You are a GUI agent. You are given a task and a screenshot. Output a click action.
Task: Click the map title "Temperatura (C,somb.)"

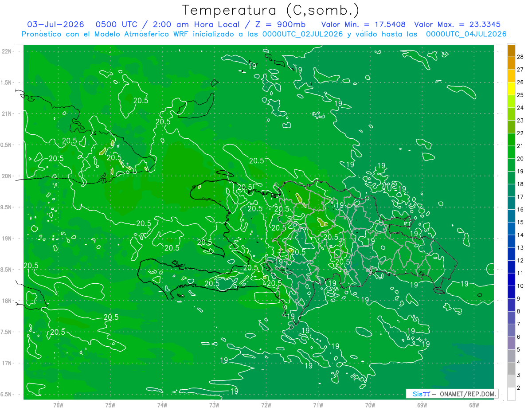click(x=271, y=10)
